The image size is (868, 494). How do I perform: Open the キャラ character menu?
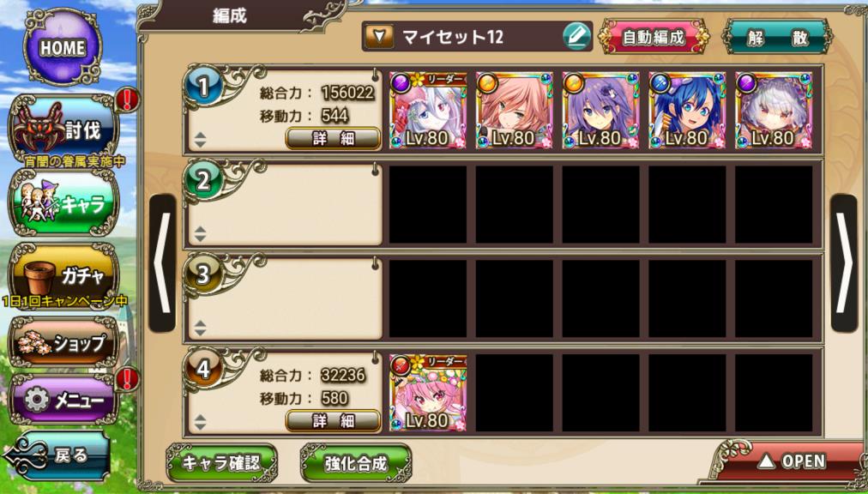tap(63, 202)
